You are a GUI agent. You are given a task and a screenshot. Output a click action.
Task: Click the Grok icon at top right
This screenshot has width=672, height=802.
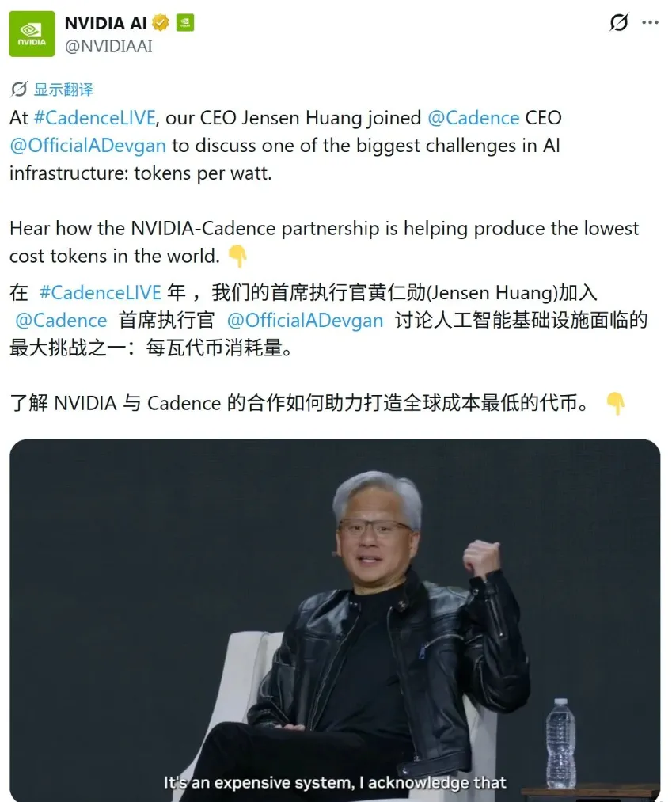click(x=619, y=22)
